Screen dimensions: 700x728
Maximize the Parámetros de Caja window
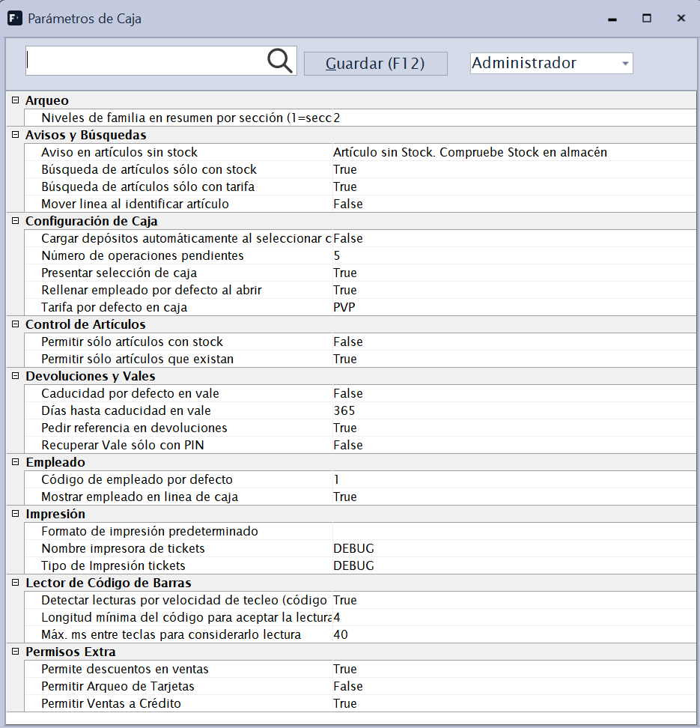[x=647, y=19]
